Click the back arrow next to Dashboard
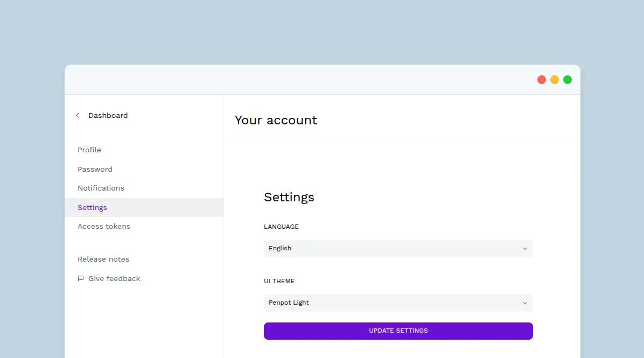 78,115
